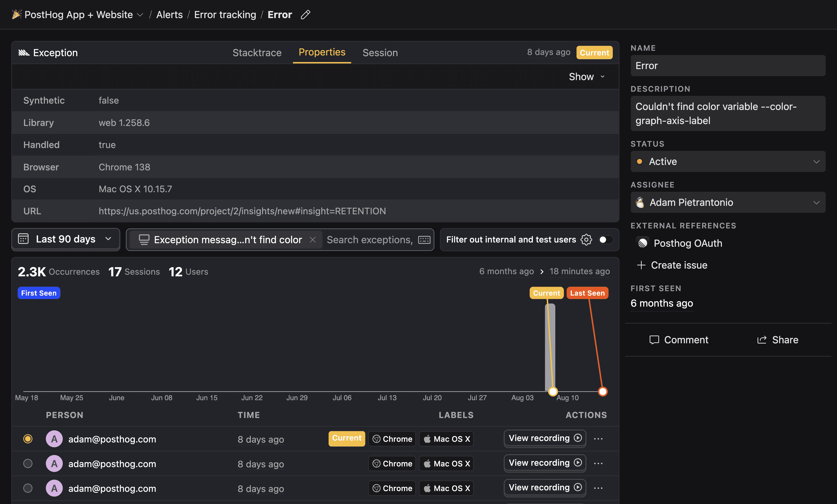Click the Exception hedgehog icon
Viewport: 837px width, 504px height.
click(x=24, y=53)
